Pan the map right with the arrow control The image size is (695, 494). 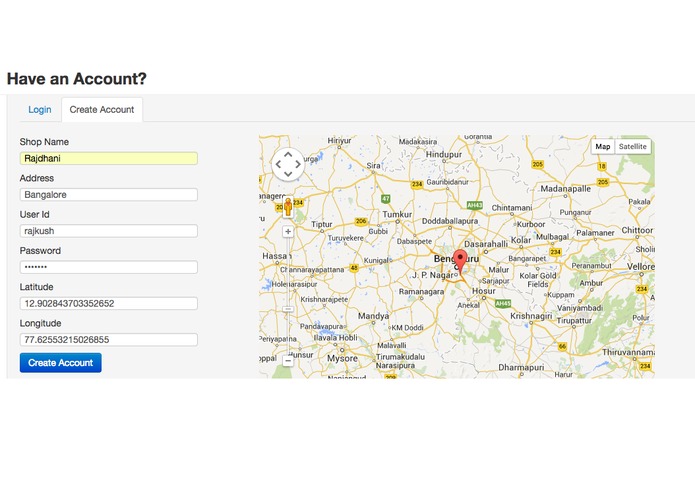click(298, 164)
